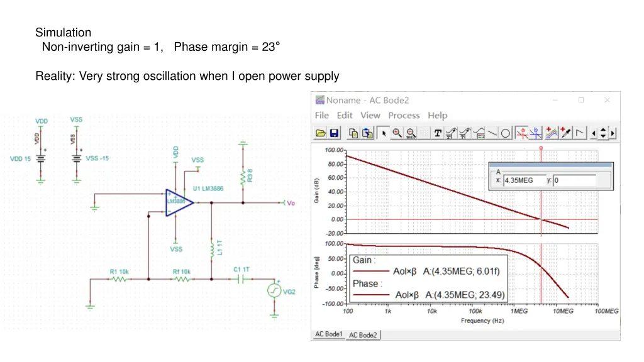This screenshot has width=644, height=362.
Task: Pick the line drawing tool
Action: tap(492, 133)
